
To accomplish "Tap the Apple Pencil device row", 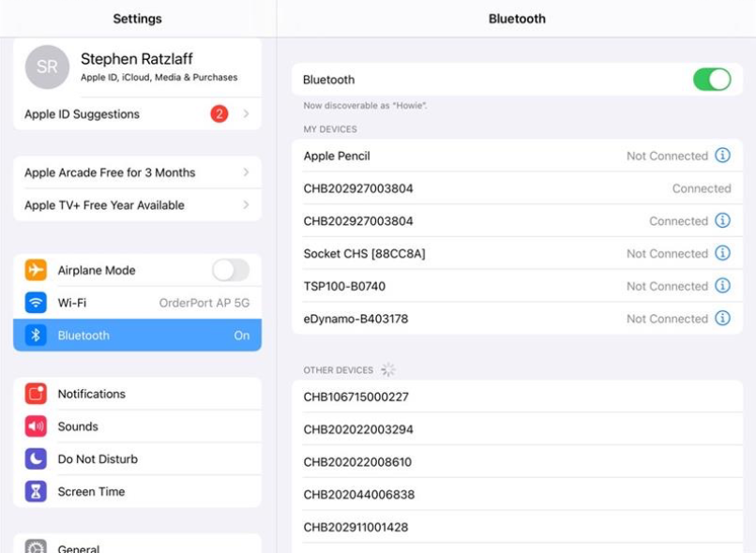I will [517, 156].
